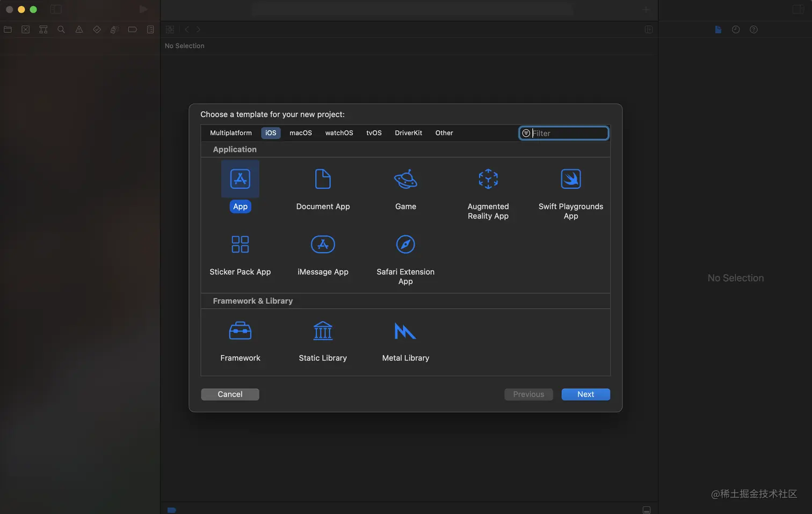Add editor on right
The image size is (812, 514).
click(648, 30)
